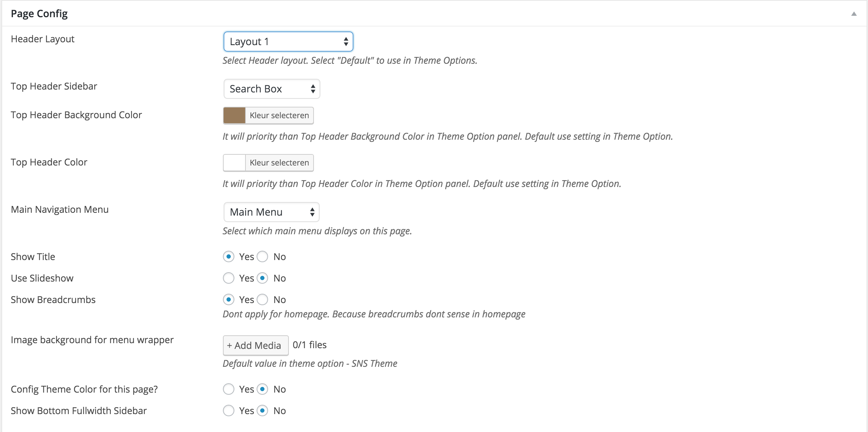Click the white Top Header Color swatch
Screen dimensions: 868x432
(234, 163)
